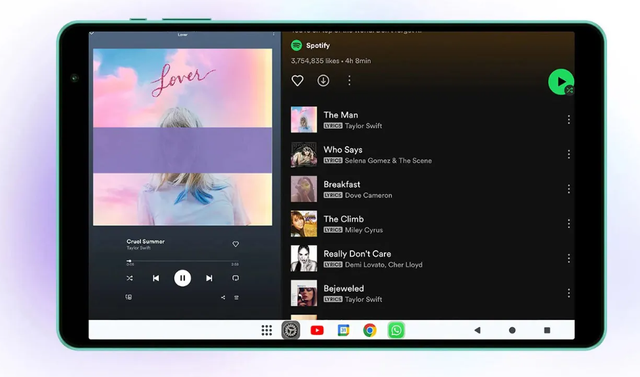Launch YouTube from the taskbar

point(317,330)
